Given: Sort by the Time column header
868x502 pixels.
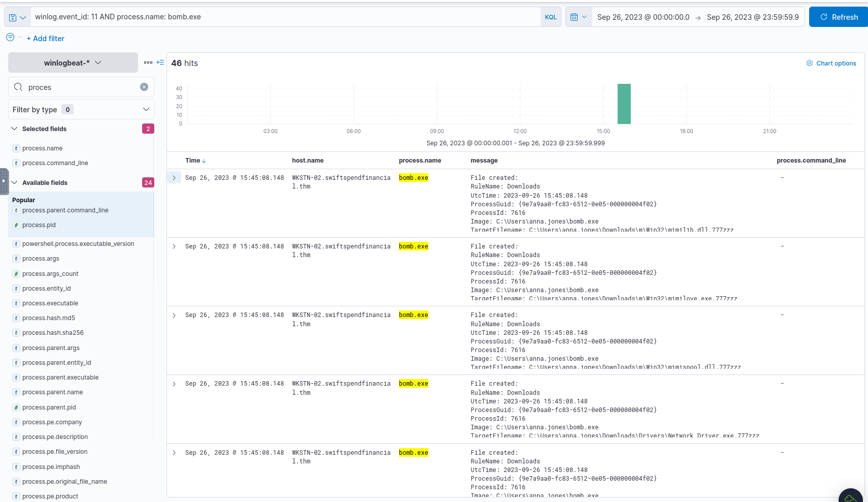Looking at the screenshot, I should click(x=195, y=161).
